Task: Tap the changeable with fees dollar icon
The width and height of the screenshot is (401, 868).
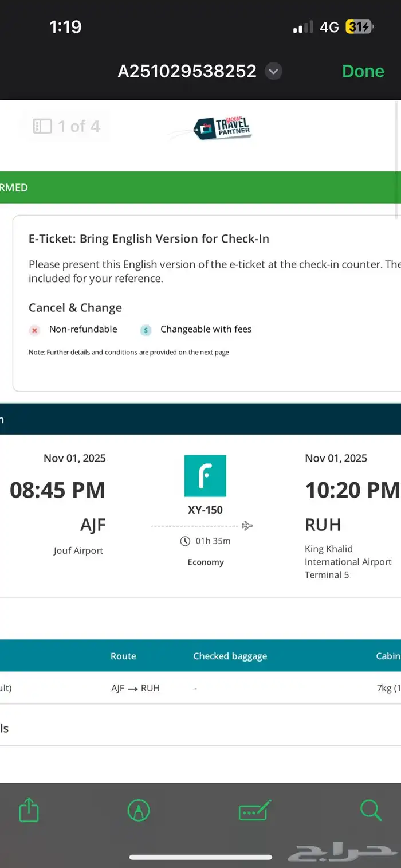Action: click(146, 330)
